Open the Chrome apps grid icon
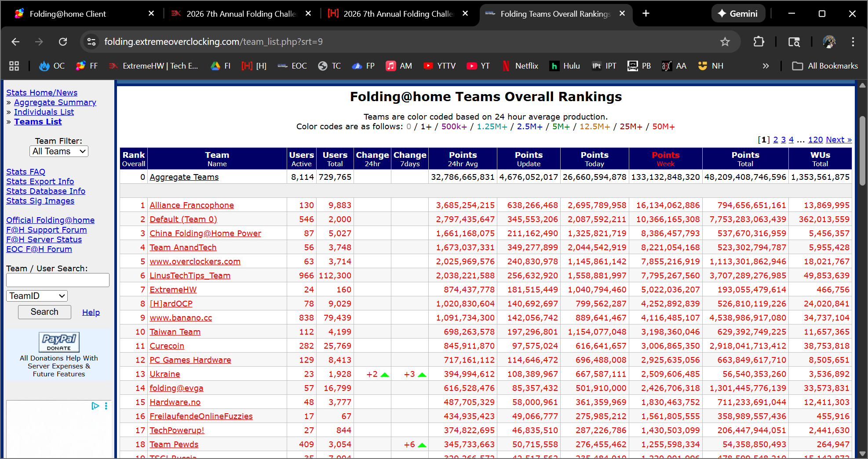Viewport: 868px width, 459px height. [14, 66]
